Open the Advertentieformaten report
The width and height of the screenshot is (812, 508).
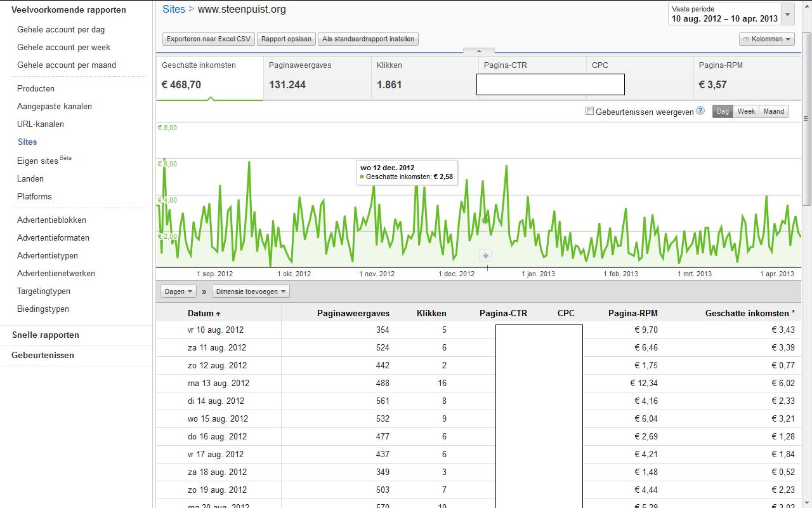(53, 237)
